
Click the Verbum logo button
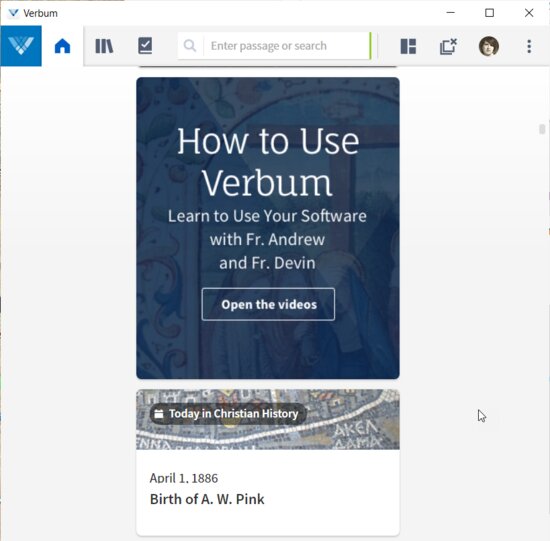(x=21, y=46)
